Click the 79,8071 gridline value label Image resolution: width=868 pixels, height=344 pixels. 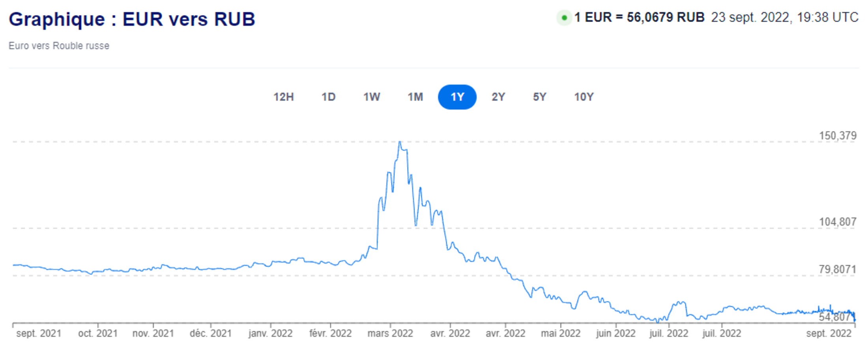(x=837, y=269)
